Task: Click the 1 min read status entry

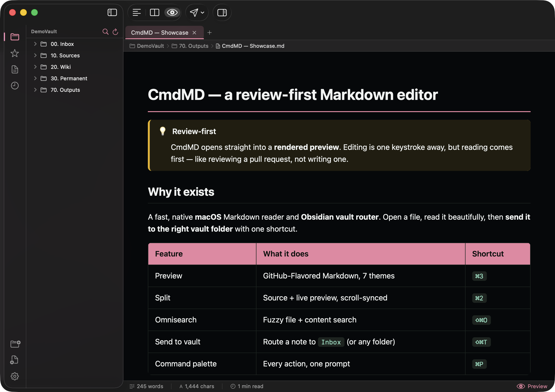Action: pos(247,386)
